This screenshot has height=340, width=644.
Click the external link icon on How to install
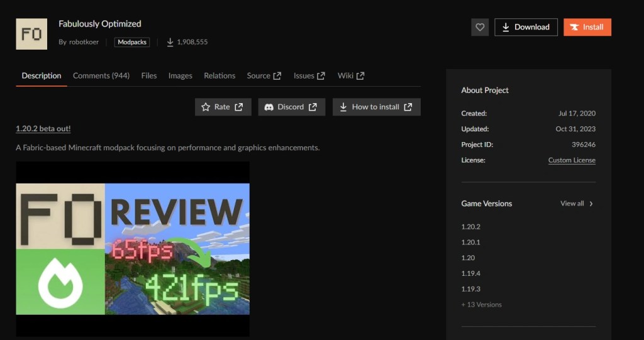(408, 107)
